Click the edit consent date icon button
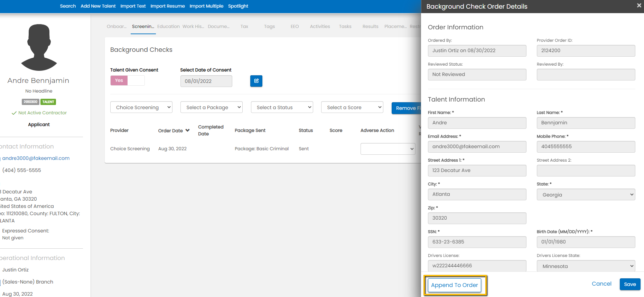The image size is (644, 297). [256, 81]
